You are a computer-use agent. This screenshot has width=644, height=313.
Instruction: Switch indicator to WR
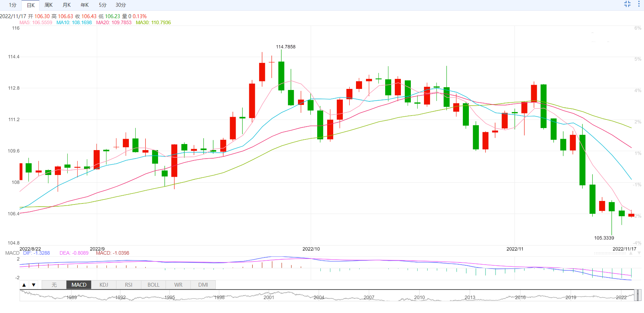pyautogui.click(x=178, y=285)
